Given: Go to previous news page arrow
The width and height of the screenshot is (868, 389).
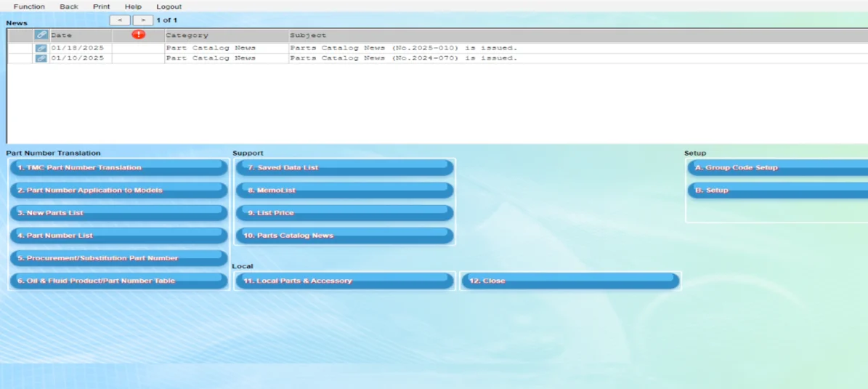Looking at the screenshot, I should pyautogui.click(x=120, y=20).
